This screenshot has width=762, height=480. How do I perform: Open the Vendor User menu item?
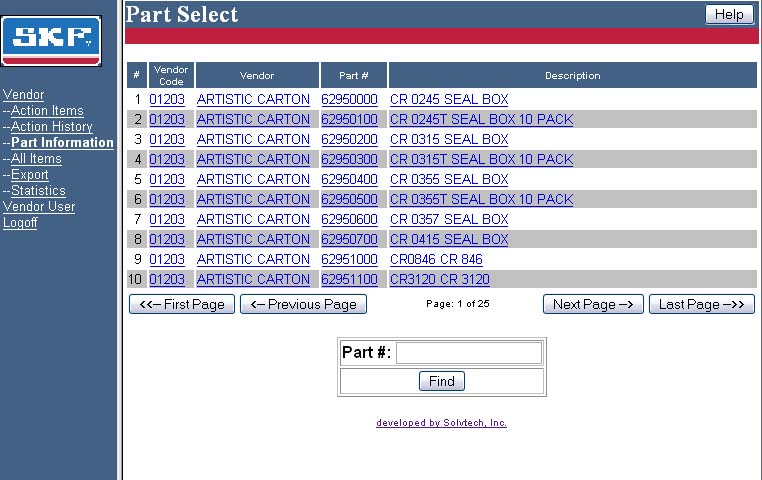click(x=39, y=207)
